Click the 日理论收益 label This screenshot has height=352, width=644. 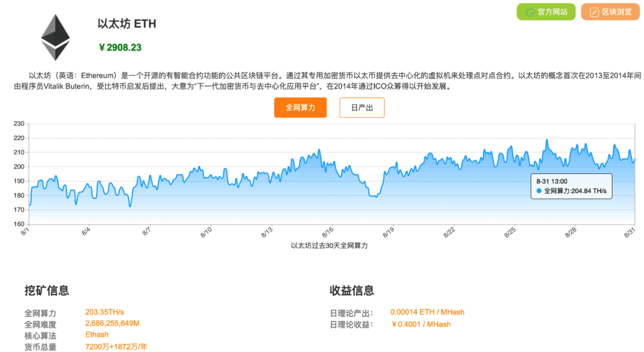(351, 325)
